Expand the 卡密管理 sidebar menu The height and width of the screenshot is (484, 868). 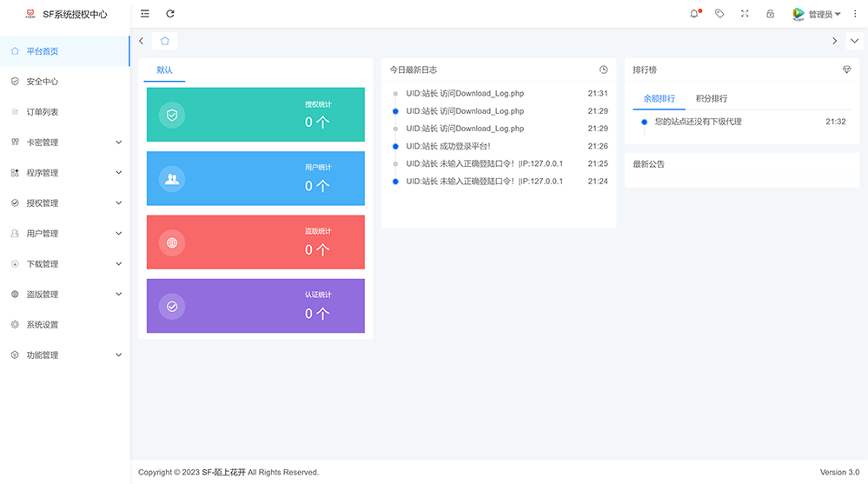[x=65, y=143]
